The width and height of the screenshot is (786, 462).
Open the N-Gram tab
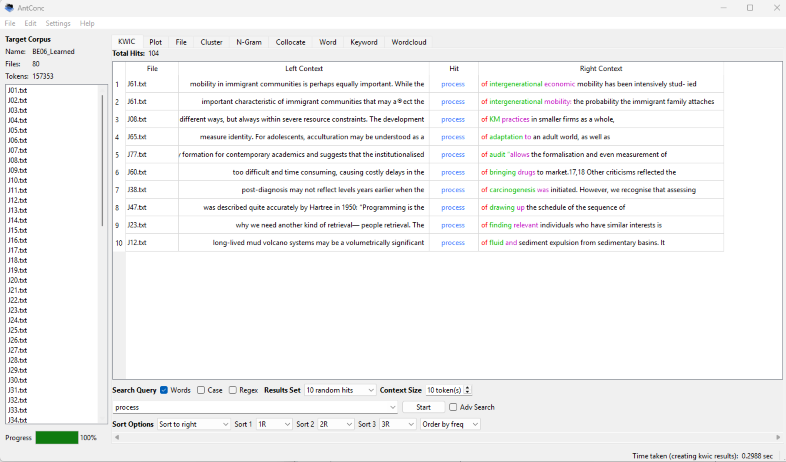(x=249, y=42)
